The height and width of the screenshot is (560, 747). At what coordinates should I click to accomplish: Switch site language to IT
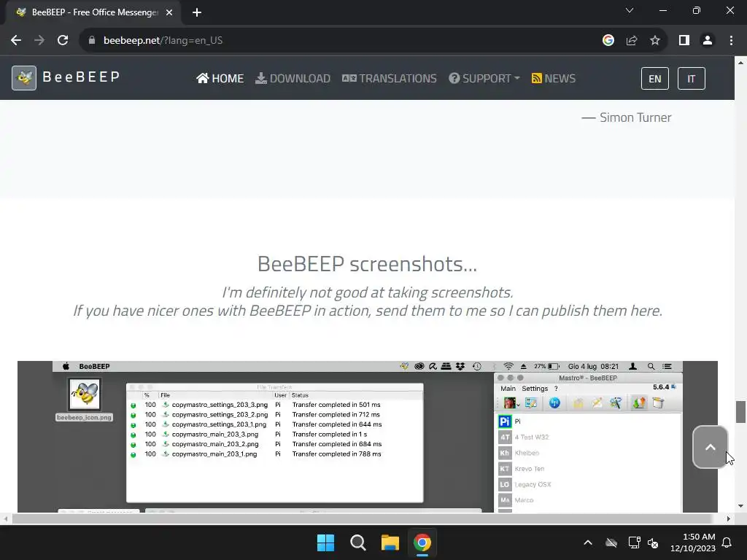[x=692, y=79]
